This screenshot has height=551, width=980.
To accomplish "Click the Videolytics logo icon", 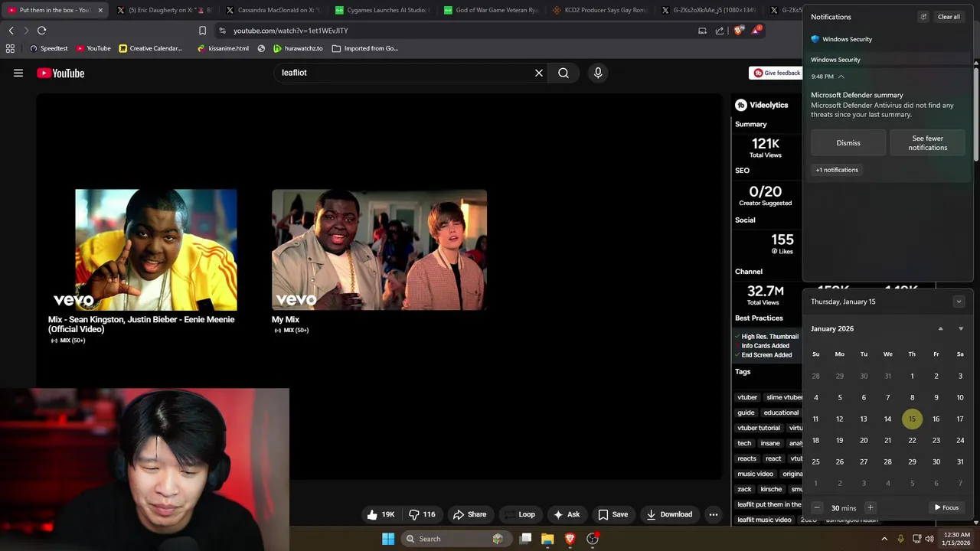I will coord(740,105).
